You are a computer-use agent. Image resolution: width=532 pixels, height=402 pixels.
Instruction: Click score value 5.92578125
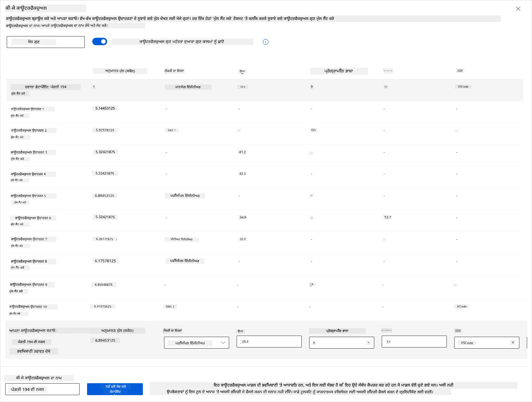105,130
